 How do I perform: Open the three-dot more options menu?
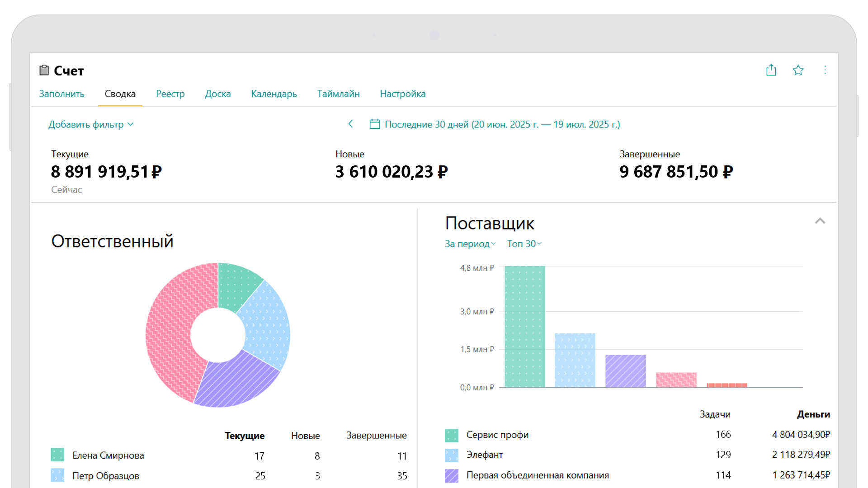[x=825, y=70]
